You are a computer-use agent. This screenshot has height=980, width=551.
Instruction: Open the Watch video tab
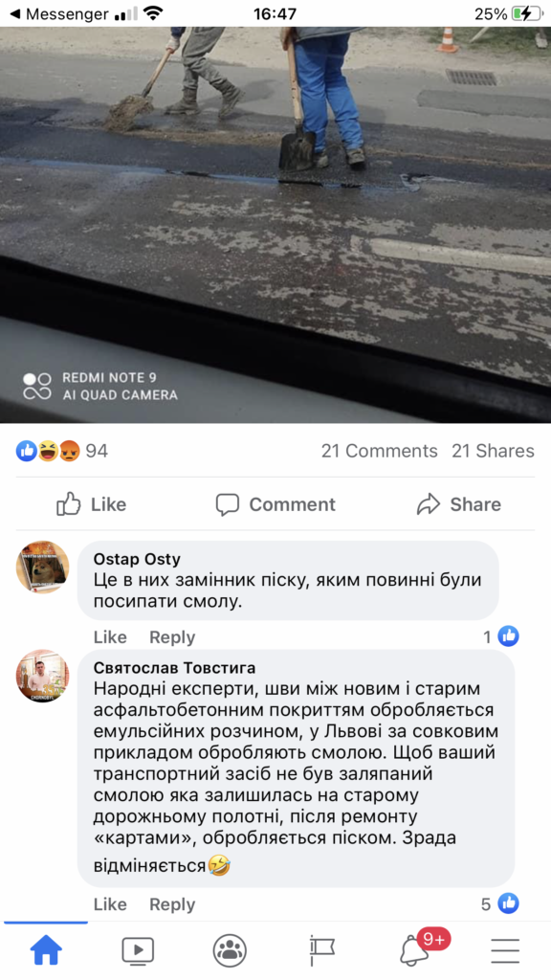pyautogui.click(x=138, y=950)
